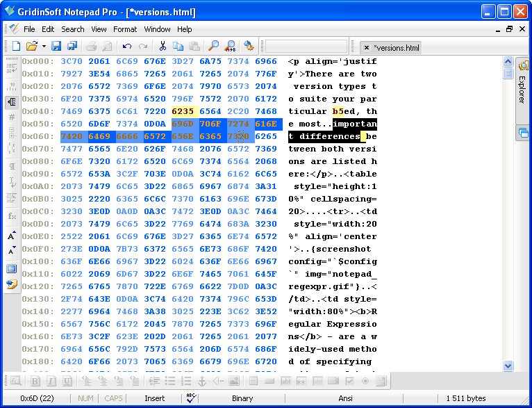Click the Insert mode status indicator
Screen dimensions: 532x408
tap(154, 398)
